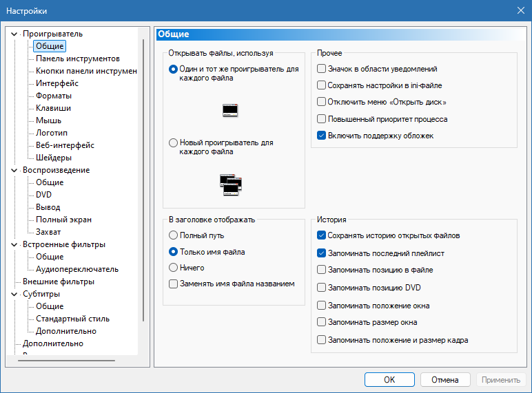Select 'Общие' under Проигрыватель
The image size is (532, 393).
click(x=50, y=46)
